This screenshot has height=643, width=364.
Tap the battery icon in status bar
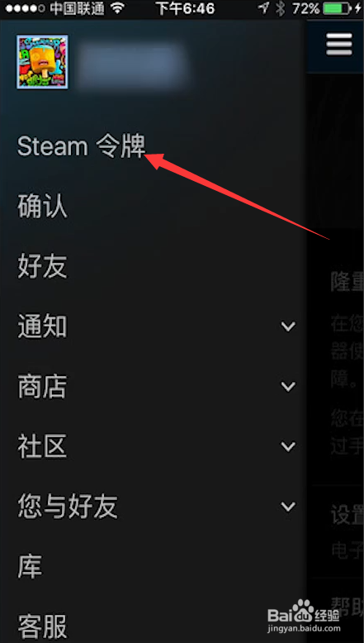pyautogui.click(x=337, y=8)
